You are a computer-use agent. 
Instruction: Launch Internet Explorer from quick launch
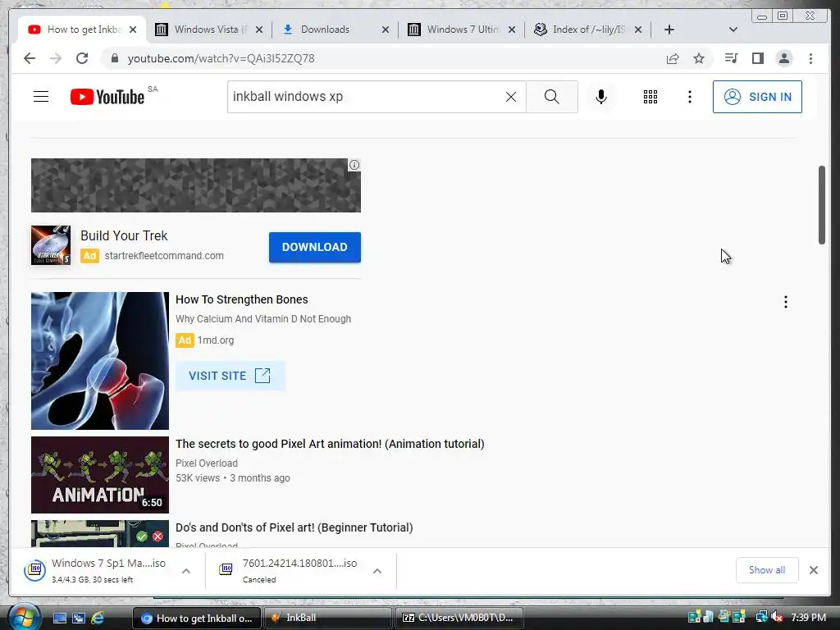click(x=98, y=619)
